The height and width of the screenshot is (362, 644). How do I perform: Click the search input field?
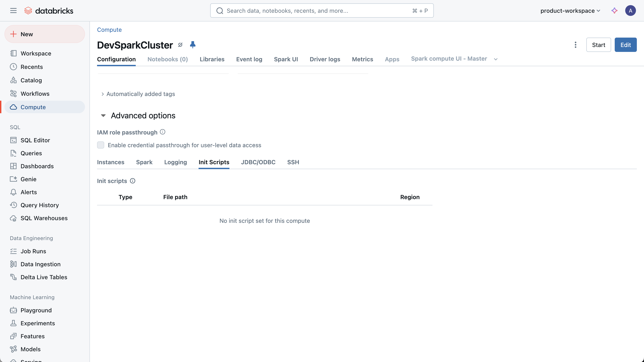coord(322,11)
